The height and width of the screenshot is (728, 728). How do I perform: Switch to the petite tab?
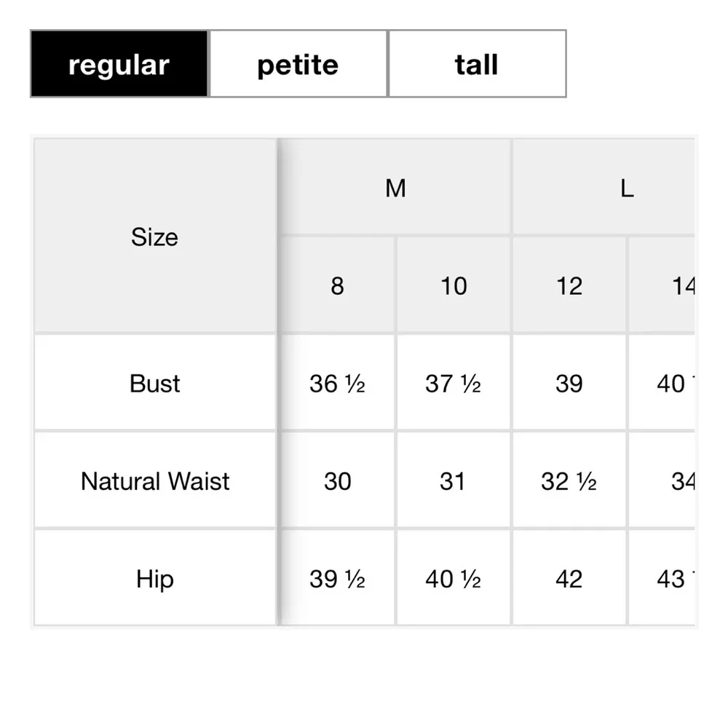(x=298, y=64)
